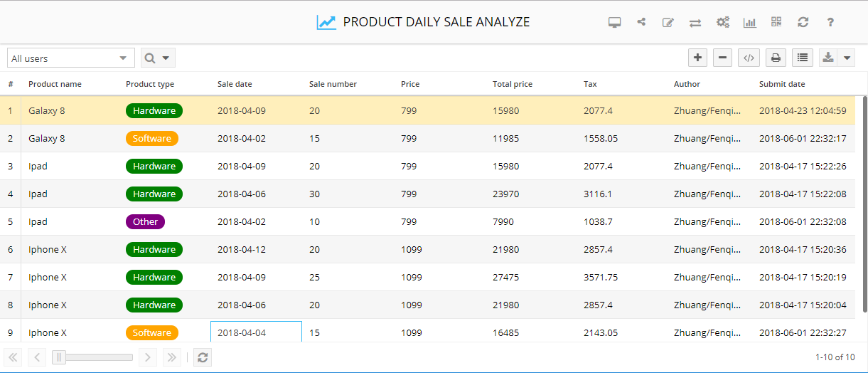Open the bar chart icon in header

tap(750, 22)
